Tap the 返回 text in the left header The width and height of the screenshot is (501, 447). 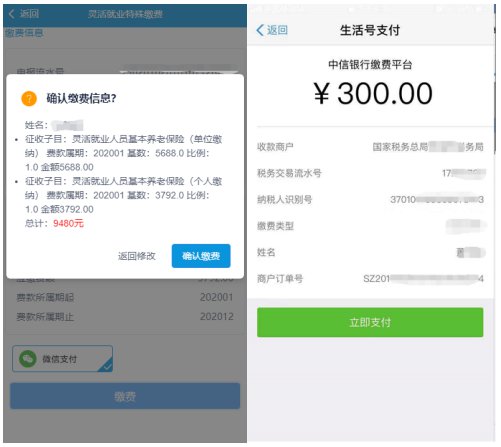[x=29, y=14]
